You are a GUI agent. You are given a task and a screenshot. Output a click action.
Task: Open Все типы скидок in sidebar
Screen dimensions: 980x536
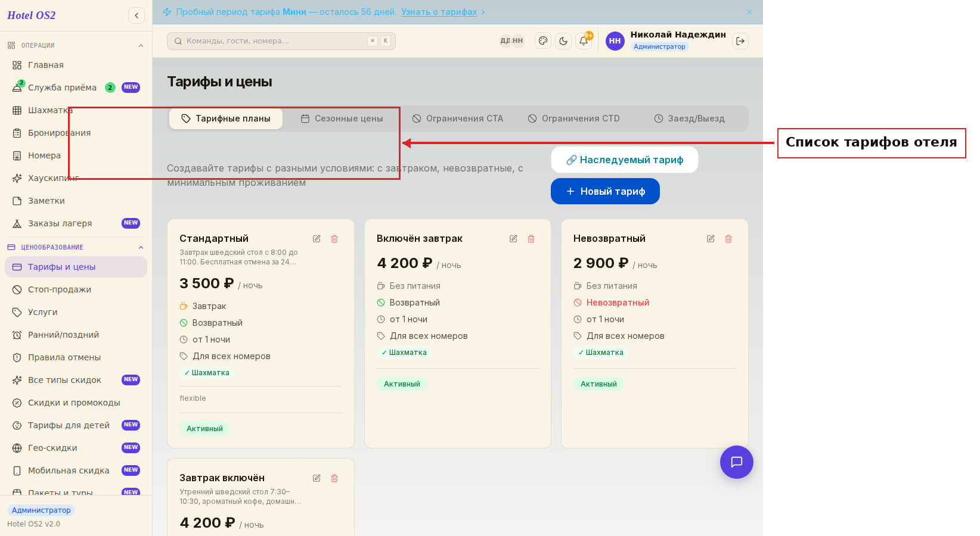[76, 380]
